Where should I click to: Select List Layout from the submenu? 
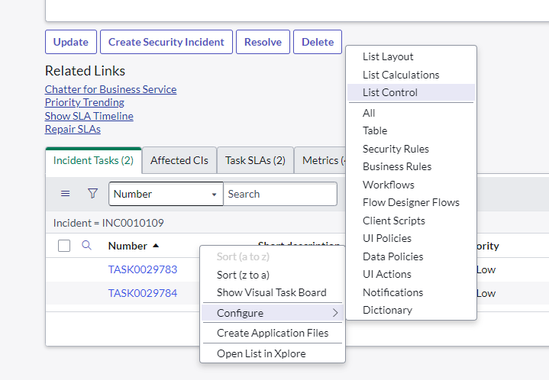[x=388, y=56]
